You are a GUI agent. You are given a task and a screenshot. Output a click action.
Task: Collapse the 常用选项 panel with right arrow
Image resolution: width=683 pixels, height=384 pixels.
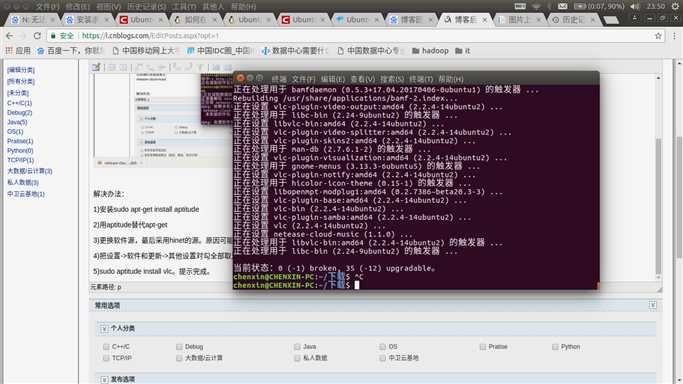(x=653, y=305)
